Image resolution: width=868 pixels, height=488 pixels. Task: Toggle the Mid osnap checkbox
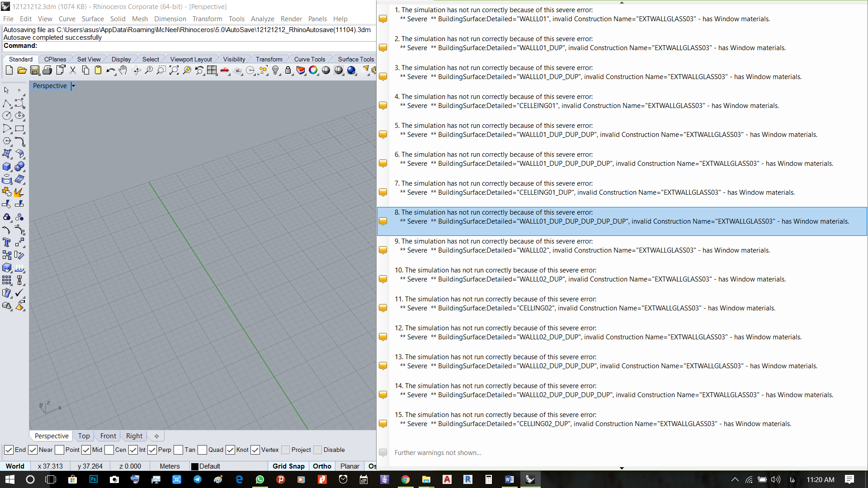click(86, 450)
